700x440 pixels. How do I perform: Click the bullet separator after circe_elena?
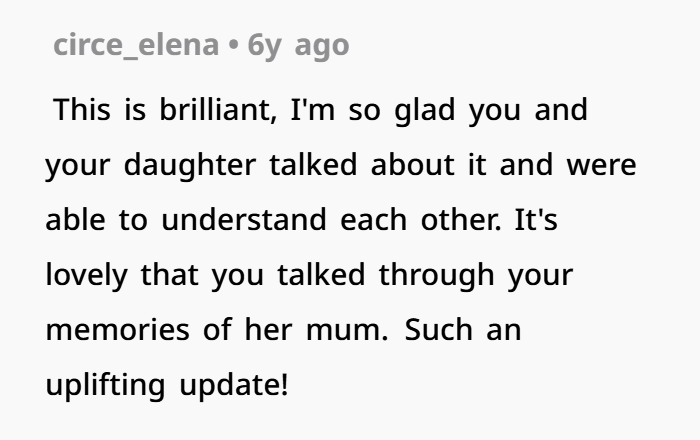(233, 46)
